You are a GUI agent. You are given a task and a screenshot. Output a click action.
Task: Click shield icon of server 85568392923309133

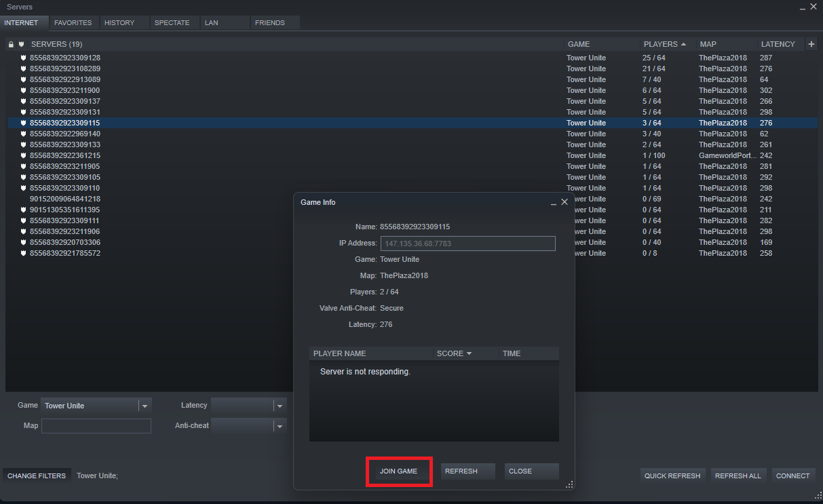24,144
